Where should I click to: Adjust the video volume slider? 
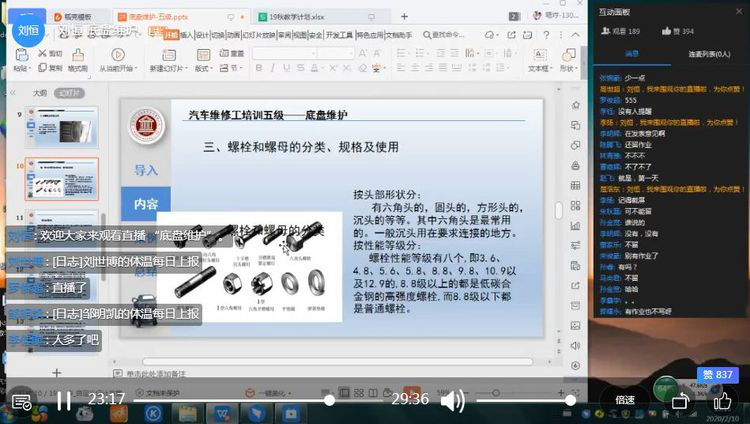(525, 400)
